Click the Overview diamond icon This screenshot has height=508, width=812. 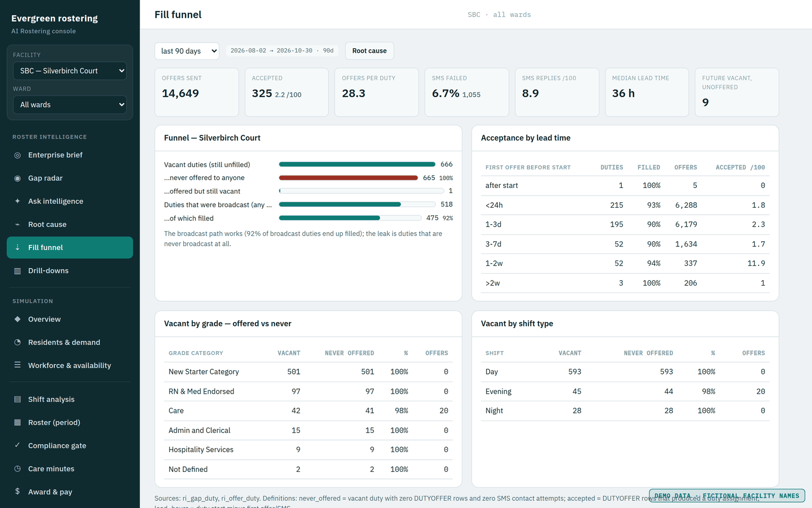click(17, 319)
